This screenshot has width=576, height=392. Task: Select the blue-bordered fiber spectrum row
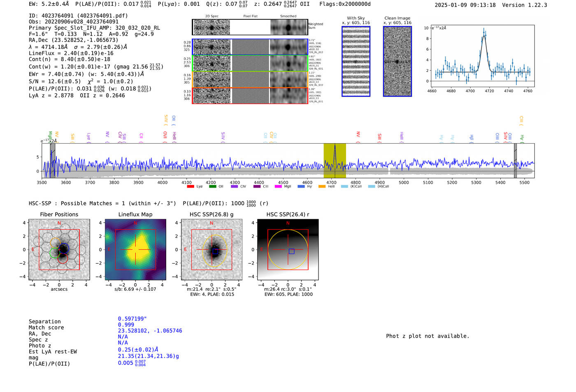[x=250, y=47]
